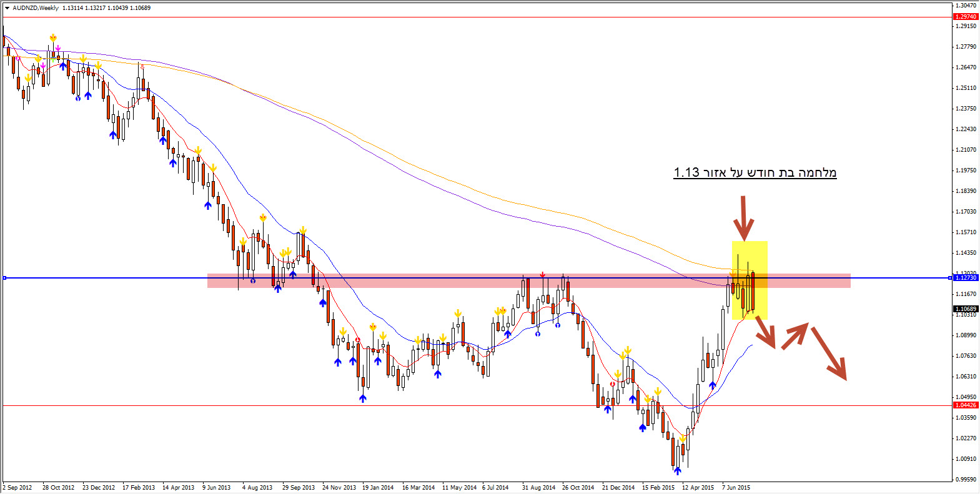Click the red 1.29740 price tag
Image resolution: width=980 pixels, height=494 pixels.
966,17
